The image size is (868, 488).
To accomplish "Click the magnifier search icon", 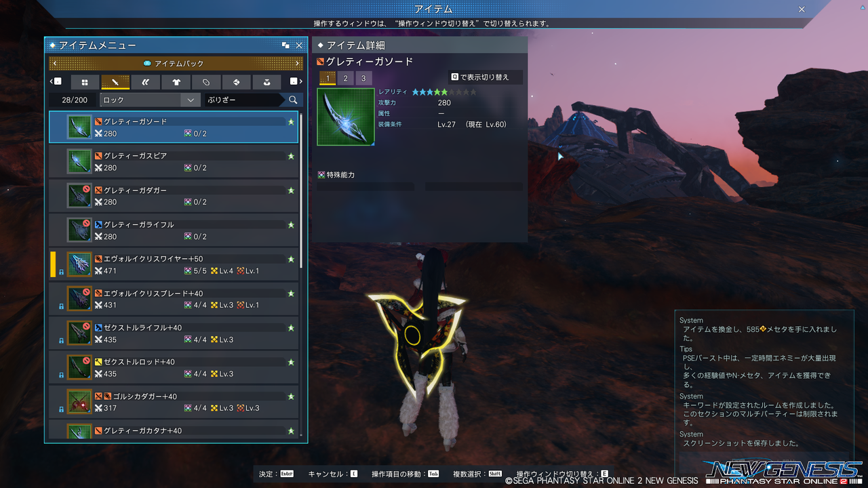I will tap(293, 100).
